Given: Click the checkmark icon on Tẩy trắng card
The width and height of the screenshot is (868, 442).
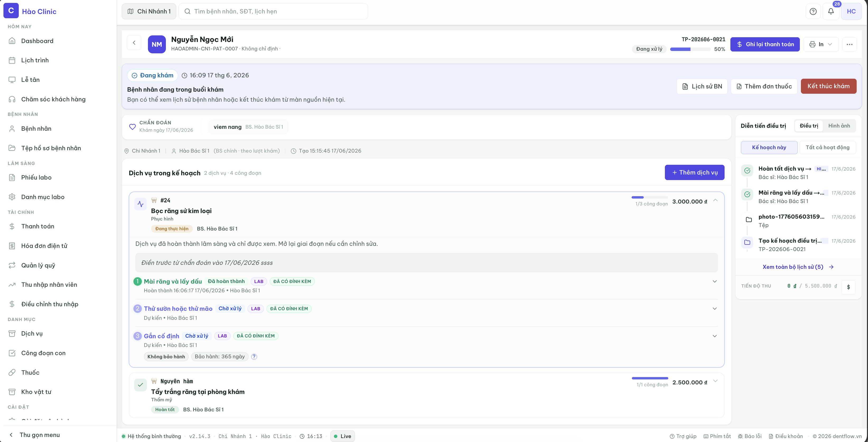Looking at the screenshot, I should tap(141, 385).
